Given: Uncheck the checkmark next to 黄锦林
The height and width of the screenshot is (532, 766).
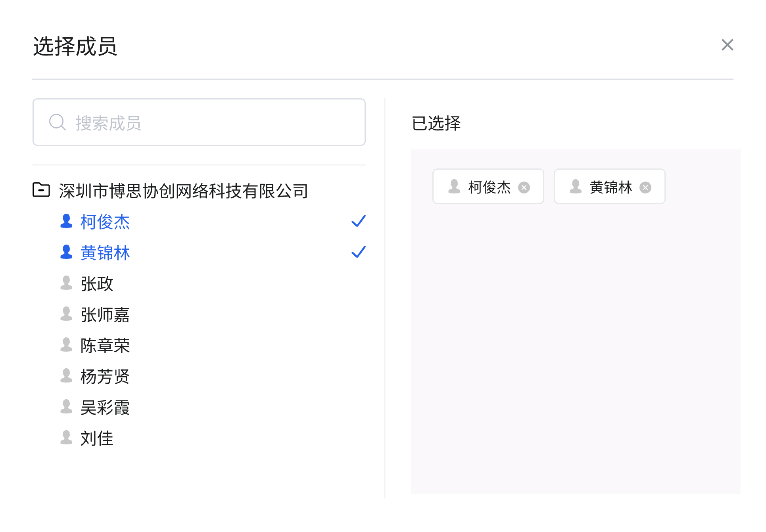Looking at the screenshot, I should (358, 252).
